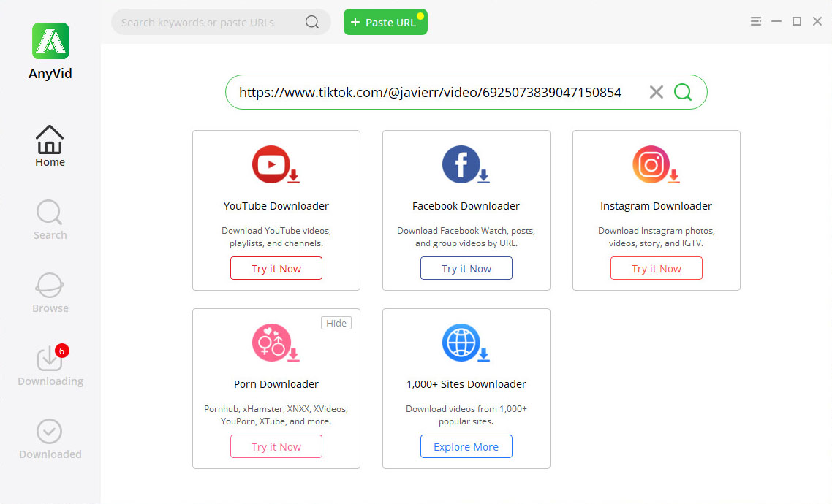Viewport: 832px width, 504px height.
Task: Minimize the AnyVid window
Action: pos(776,21)
